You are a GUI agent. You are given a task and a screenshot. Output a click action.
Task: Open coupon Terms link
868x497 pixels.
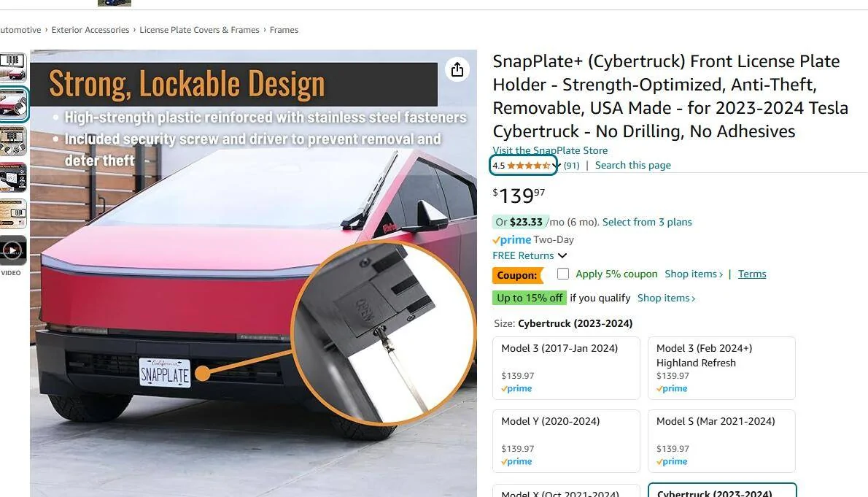[x=752, y=274]
